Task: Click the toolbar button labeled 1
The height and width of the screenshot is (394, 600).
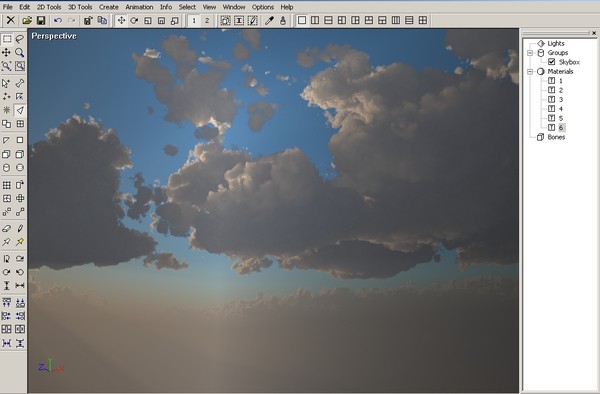Action: pyautogui.click(x=194, y=20)
